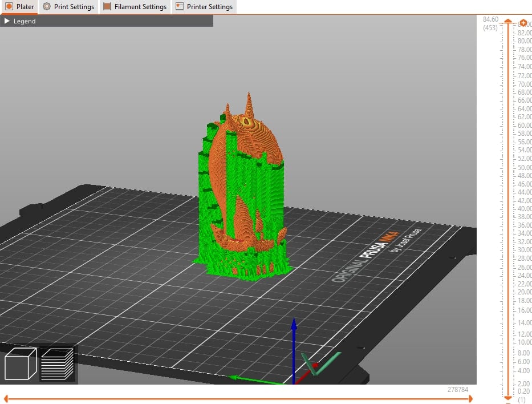The width and height of the screenshot is (532, 404).
Task: Click the Filament Settings spool icon
Action: [x=107, y=6]
